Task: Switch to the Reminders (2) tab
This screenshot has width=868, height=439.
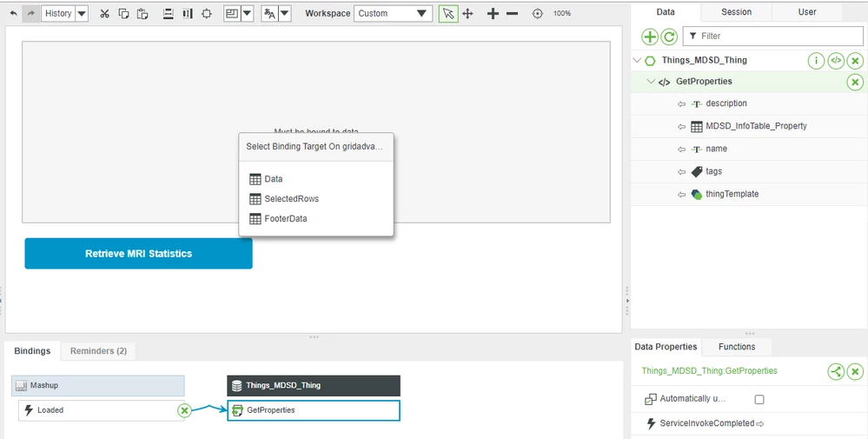Action: 98,351
